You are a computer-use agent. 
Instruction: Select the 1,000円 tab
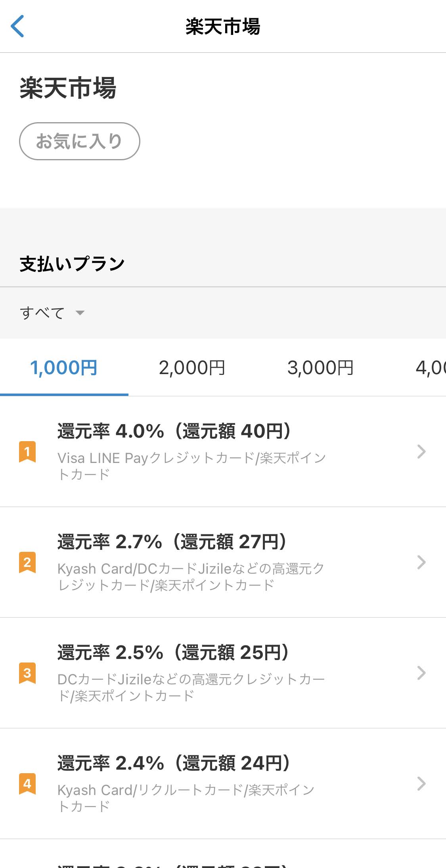64,368
